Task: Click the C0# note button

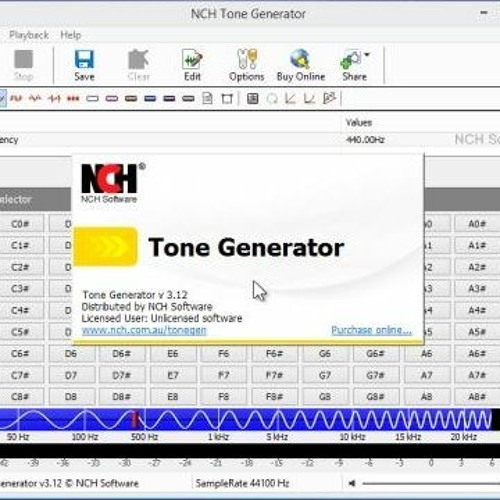Action: (20, 224)
